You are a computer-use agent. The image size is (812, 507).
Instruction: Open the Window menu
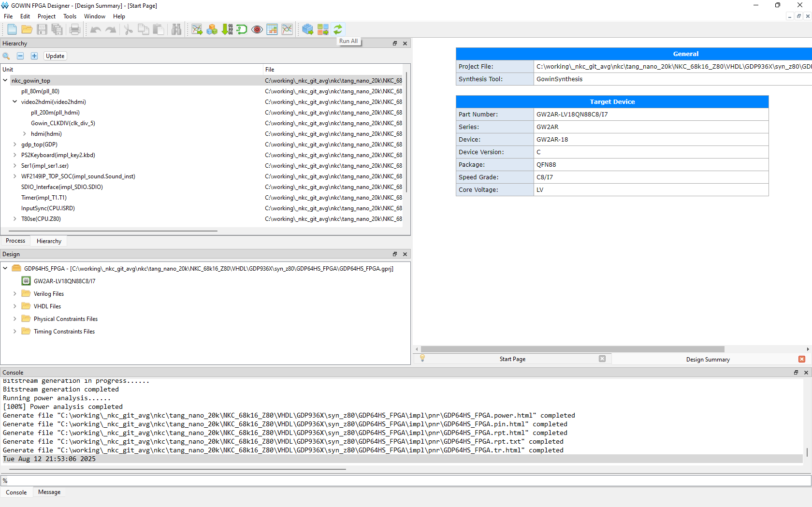(95, 16)
